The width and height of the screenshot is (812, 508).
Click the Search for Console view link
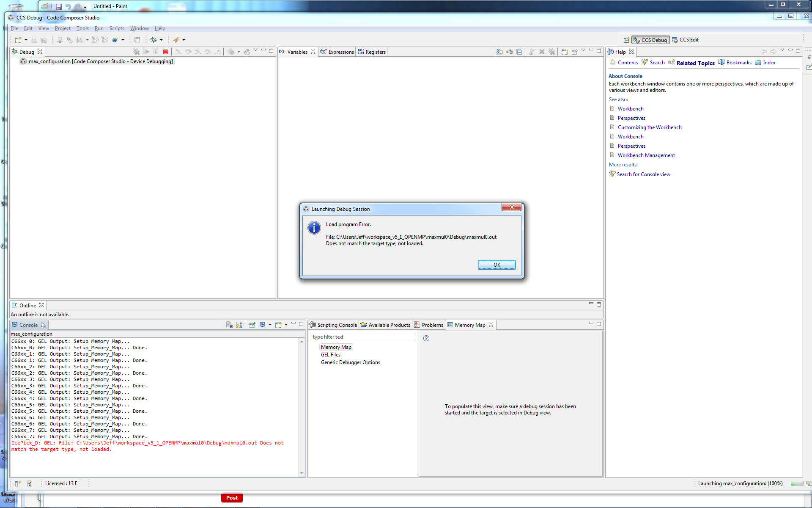[643, 174]
